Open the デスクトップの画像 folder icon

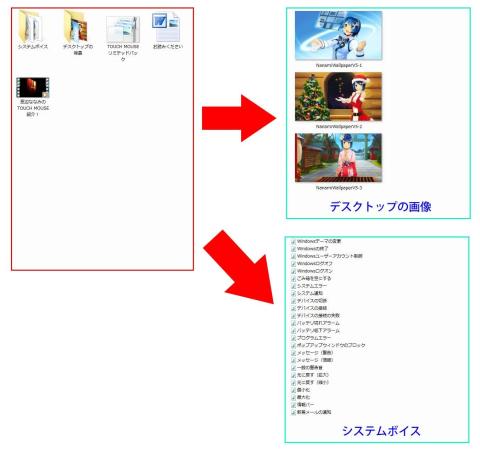click(x=77, y=26)
